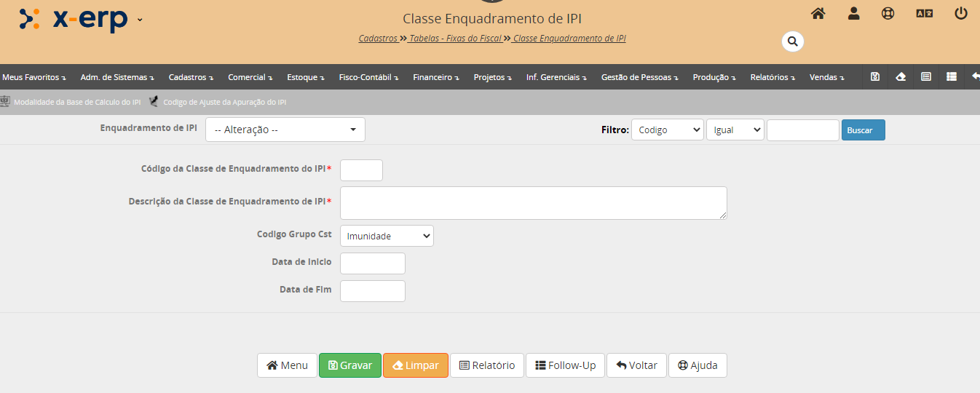980x393 pixels.
Task: Click the save disk icon in toolbar
Action: pyautogui.click(x=875, y=76)
